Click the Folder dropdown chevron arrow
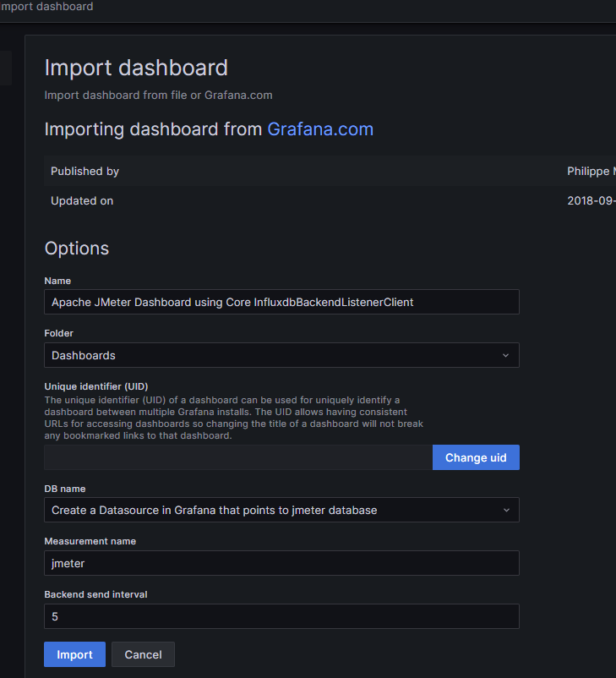The height and width of the screenshot is (678, 616). click(x=506, y=355)
